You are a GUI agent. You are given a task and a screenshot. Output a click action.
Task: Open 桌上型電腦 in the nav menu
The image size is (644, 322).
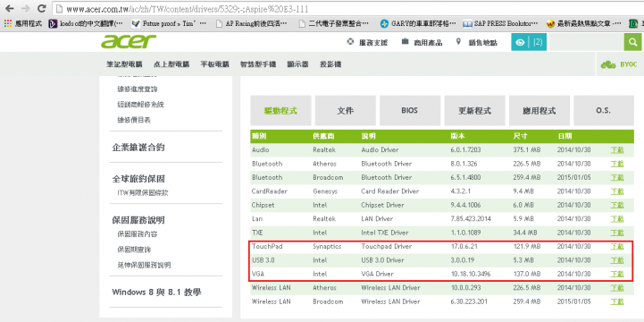pos(171,64)
